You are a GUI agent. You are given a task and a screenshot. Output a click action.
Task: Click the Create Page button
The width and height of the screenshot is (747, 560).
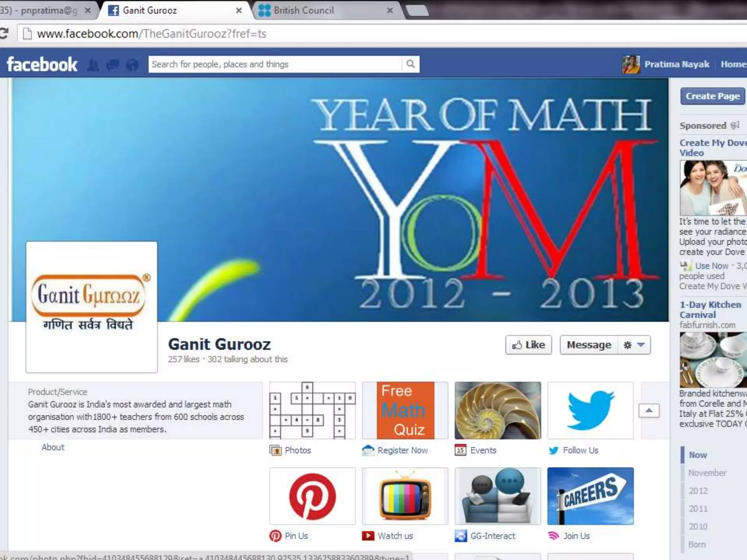[712, 96]
